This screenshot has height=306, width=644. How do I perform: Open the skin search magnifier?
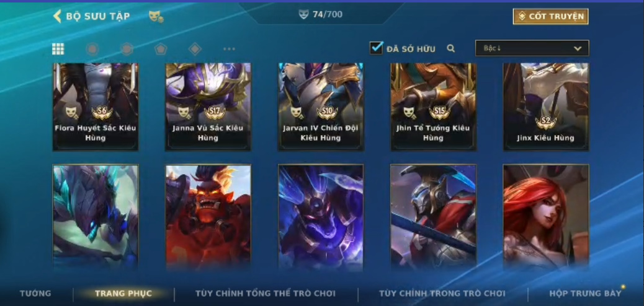(x=450, y=48)
